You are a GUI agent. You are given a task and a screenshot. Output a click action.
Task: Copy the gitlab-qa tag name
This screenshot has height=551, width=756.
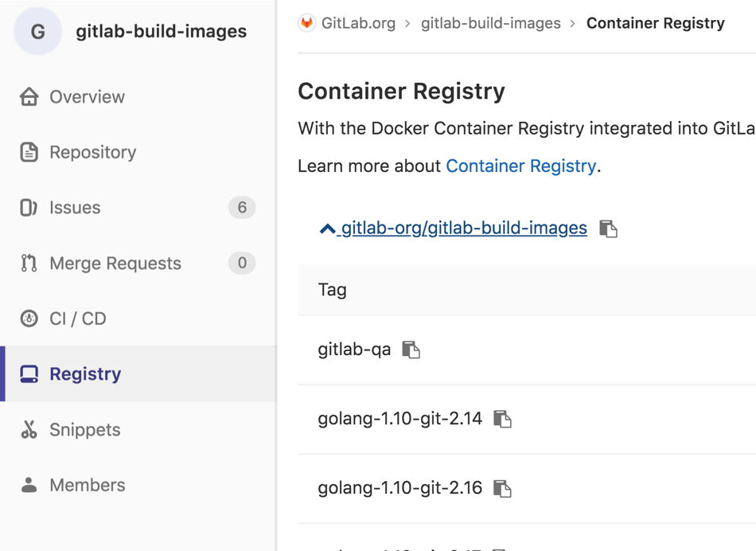411,349
